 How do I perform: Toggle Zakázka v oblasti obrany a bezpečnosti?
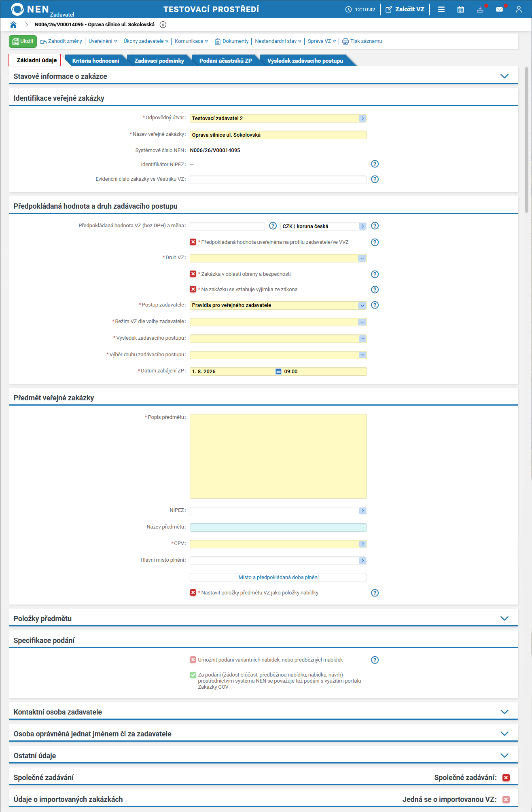pyautogui.click(x=193, y=274)
